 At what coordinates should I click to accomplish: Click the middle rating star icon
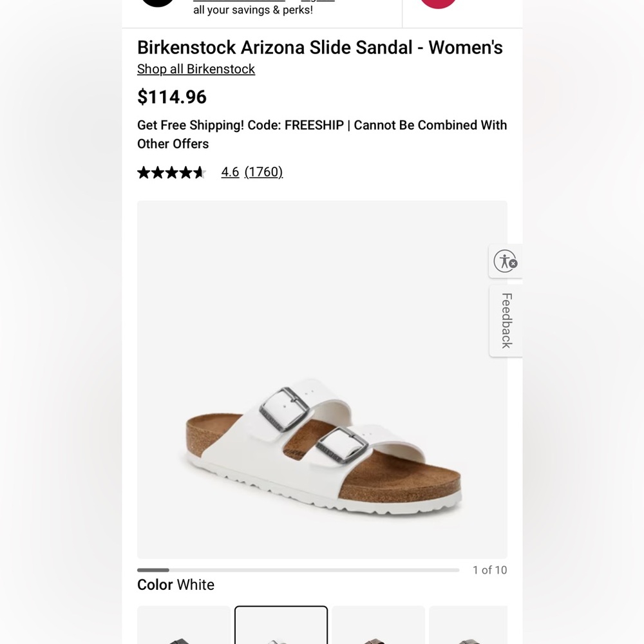point(172,172)
